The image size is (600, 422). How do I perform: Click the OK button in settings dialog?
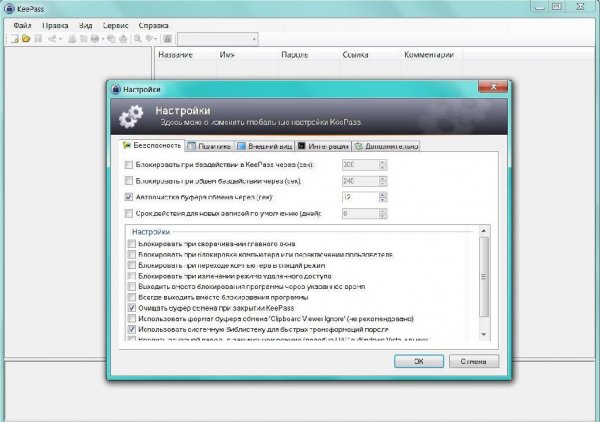click(x=419, y=361)
